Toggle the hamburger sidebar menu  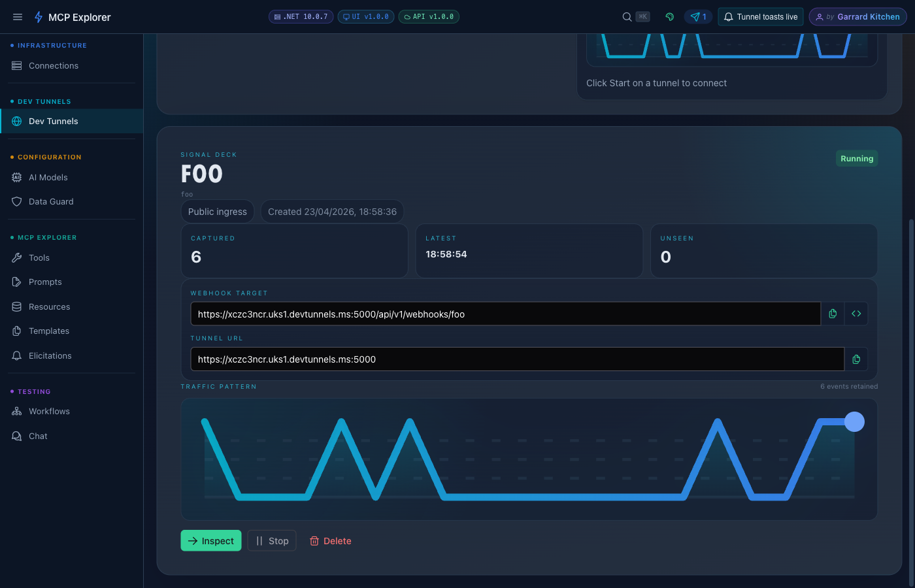pos(18,17)
